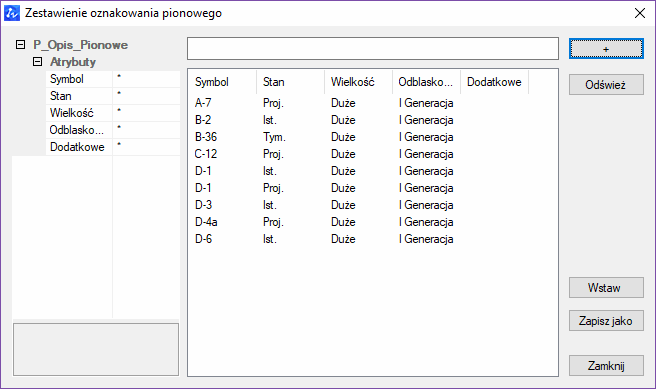Close the Zestawienie oznakowania pionowego dialog
The image size is (656, 389).
pos(640,13)
